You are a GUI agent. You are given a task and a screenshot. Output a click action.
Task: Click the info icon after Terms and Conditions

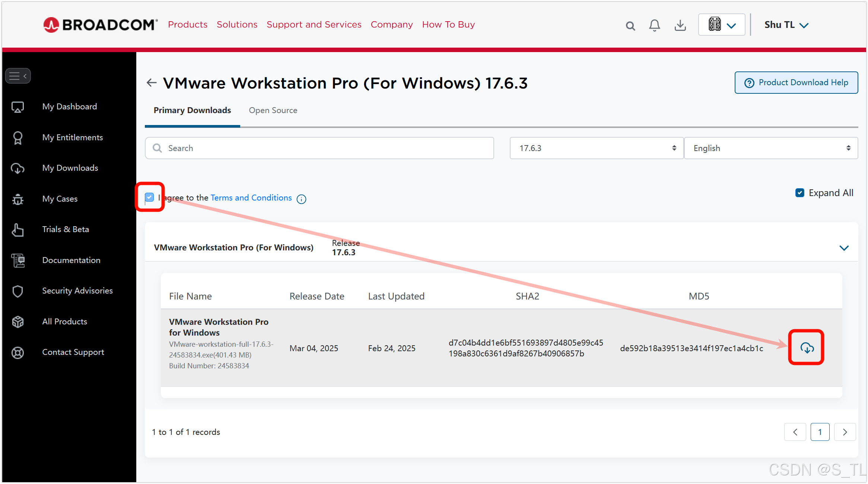pyautogui.click(x=301, y=199)
